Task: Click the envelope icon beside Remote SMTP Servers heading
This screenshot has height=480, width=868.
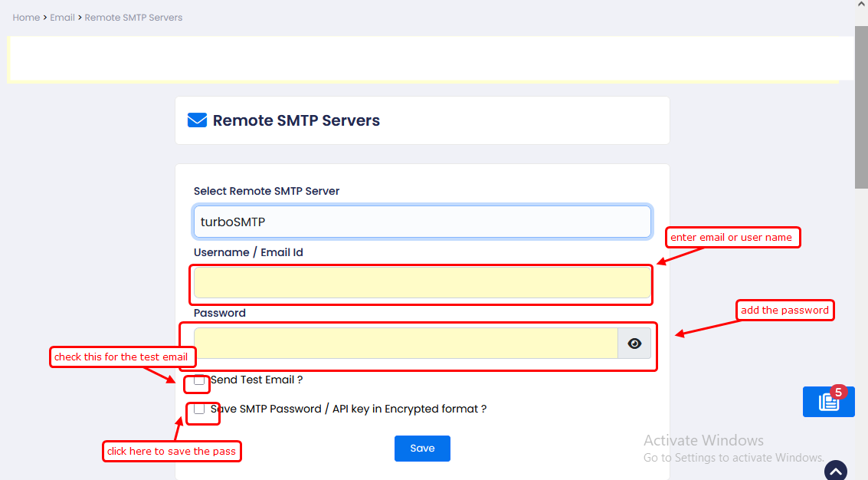Action: tap(197, 120)
